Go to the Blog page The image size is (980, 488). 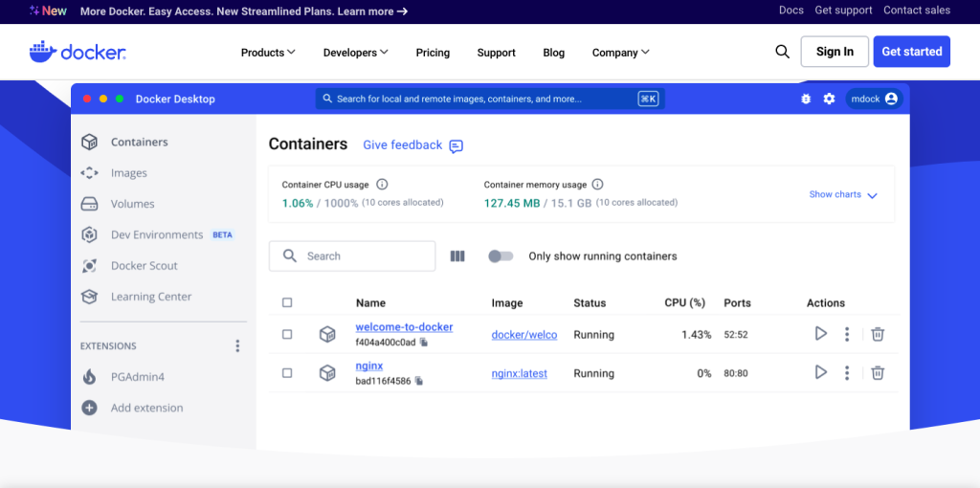tap(554, 53)
